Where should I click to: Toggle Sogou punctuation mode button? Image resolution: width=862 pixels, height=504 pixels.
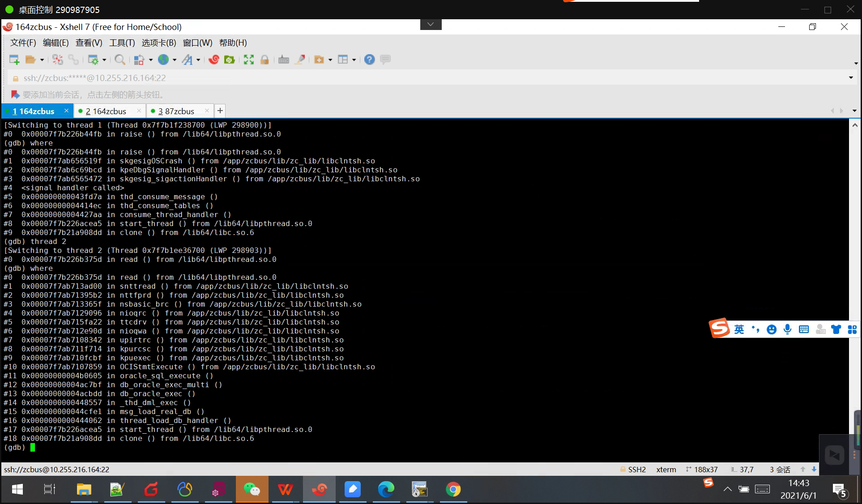tap(755, 329)
